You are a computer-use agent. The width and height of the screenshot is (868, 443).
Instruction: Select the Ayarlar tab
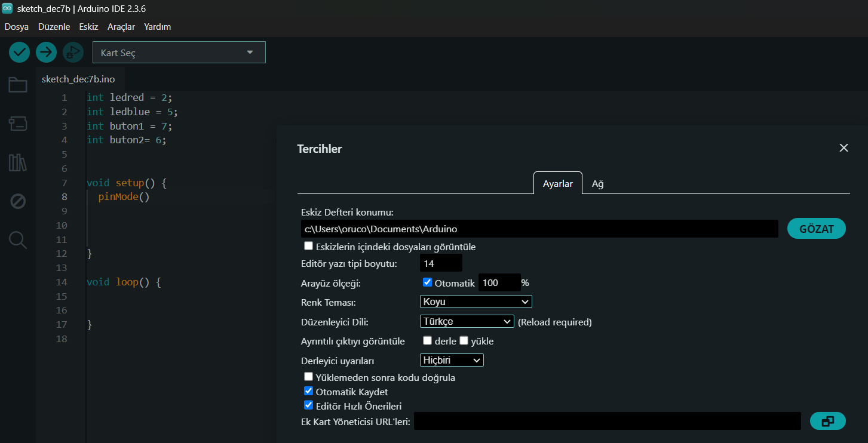click(x=557, y=183)
